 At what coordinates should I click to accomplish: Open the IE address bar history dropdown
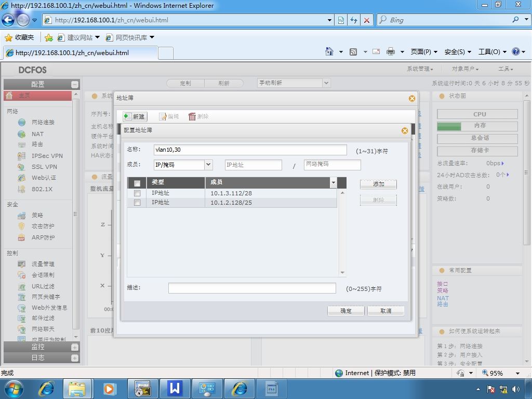[329, 20]
